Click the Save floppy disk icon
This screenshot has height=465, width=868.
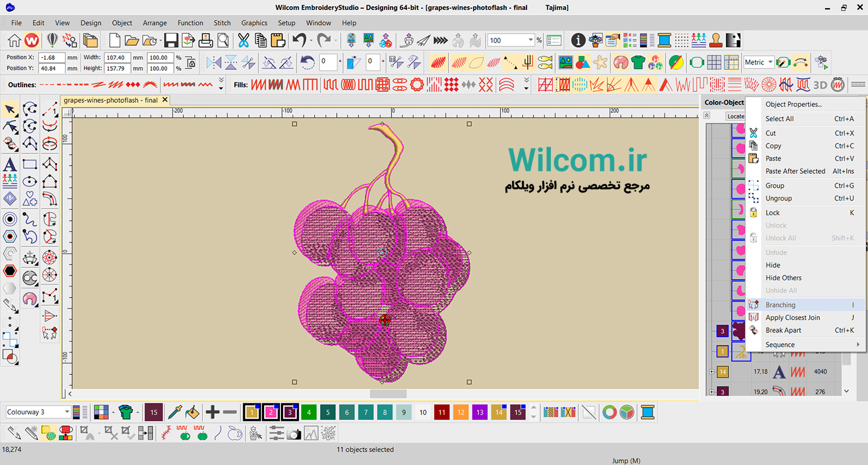click(x=170, y=40)
